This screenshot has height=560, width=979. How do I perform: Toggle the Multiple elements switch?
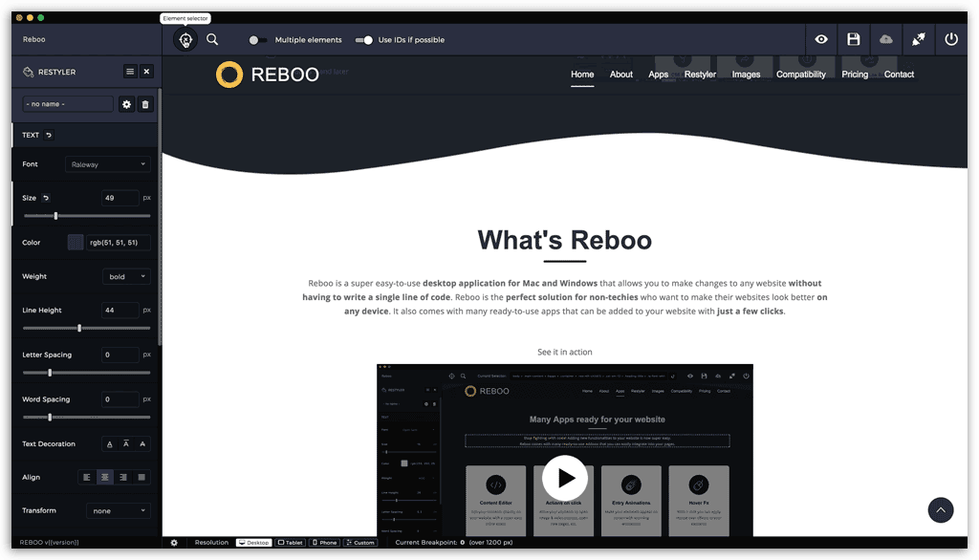tap(257, 40)
